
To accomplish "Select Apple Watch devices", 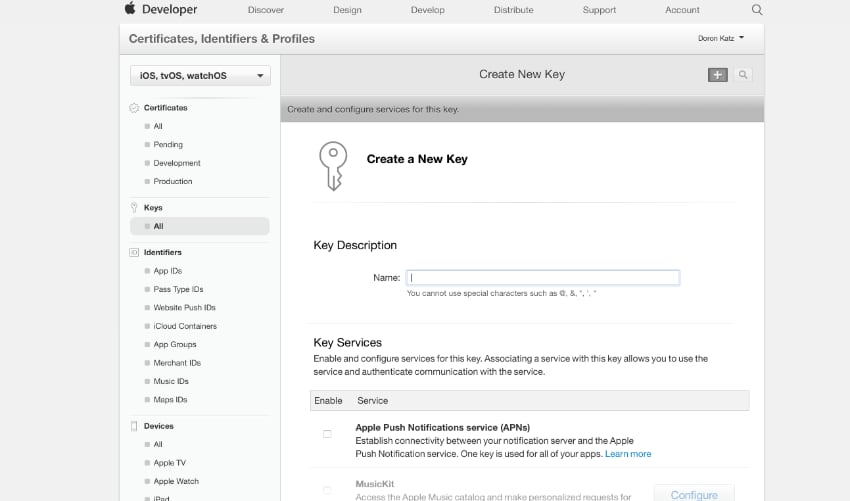I will tap(176, 481).
